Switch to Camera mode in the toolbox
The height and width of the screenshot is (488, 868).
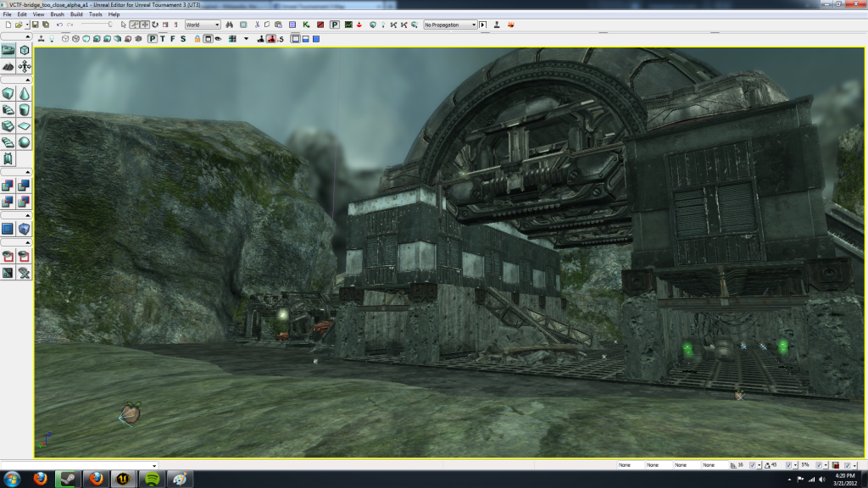click(8, 50)
